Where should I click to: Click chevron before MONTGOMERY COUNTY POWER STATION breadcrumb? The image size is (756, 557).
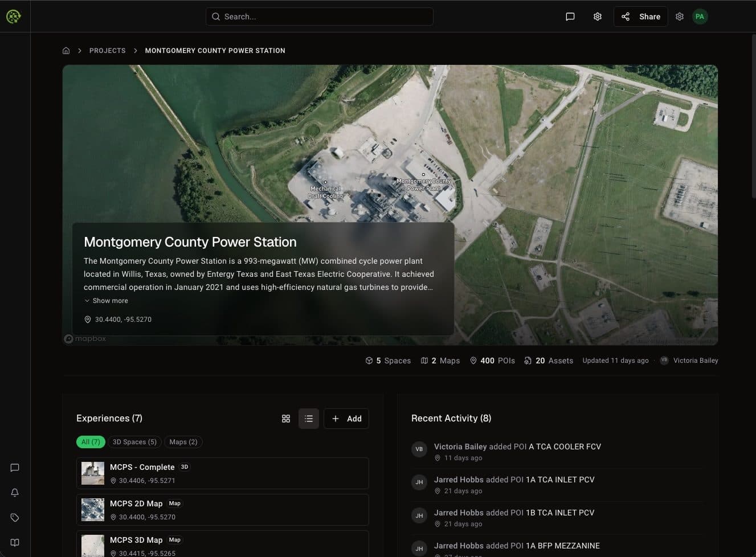[136, 51]
